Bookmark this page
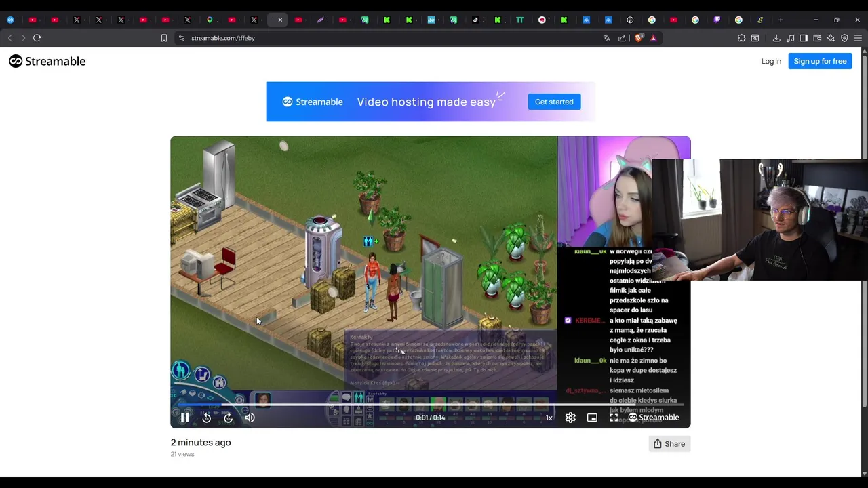The width and height of the screenshot is (868, 488). tap(163, 38)
